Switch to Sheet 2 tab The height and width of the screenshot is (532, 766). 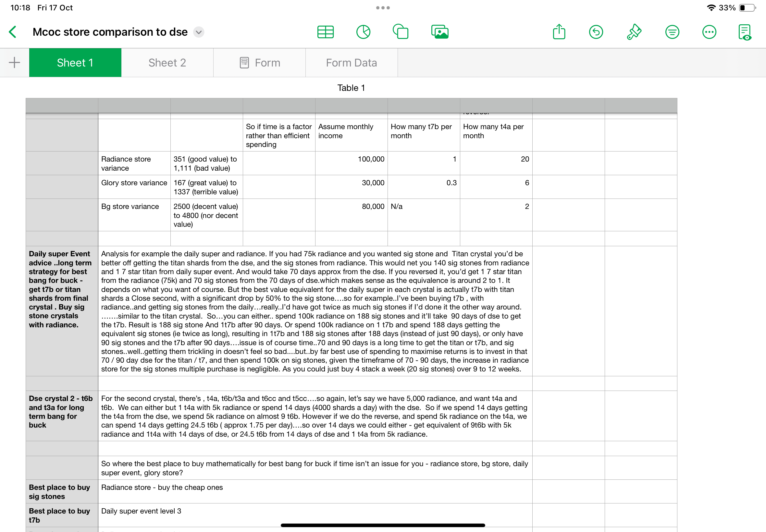coord(167,63)
